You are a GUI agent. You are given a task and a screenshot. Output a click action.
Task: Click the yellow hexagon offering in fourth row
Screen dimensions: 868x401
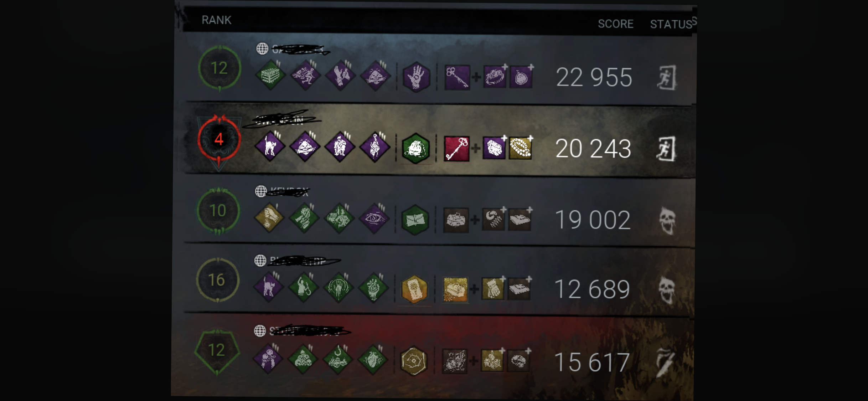click(414, 289)
